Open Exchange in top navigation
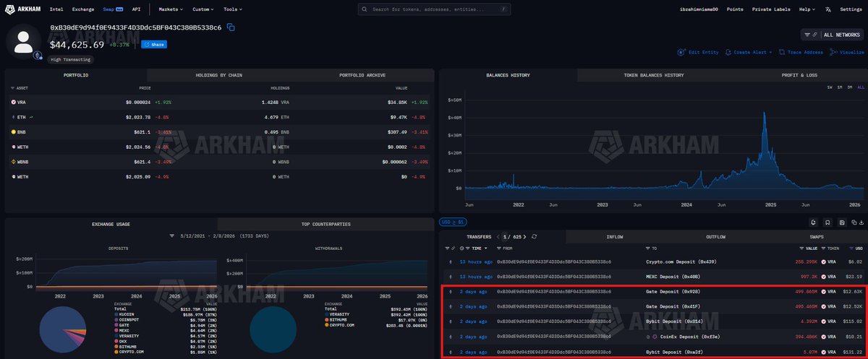The width and height of the screenshot is (868, 359). [83, 9]
